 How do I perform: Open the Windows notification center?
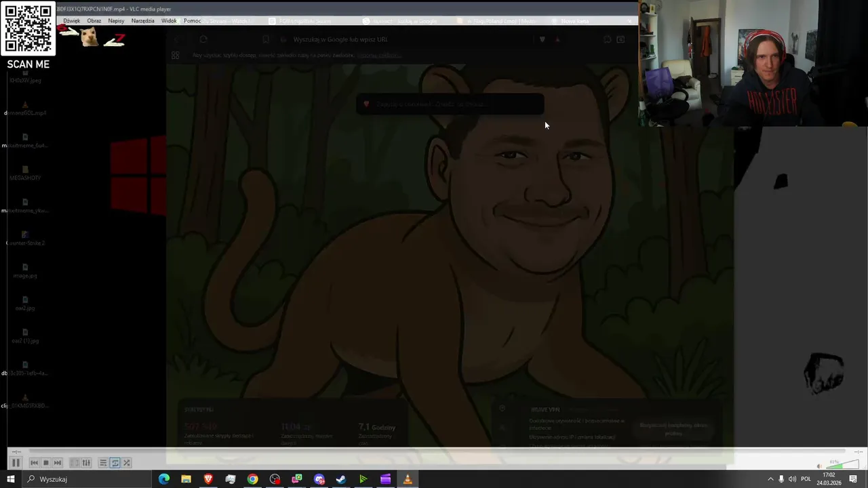click(854, 479)
